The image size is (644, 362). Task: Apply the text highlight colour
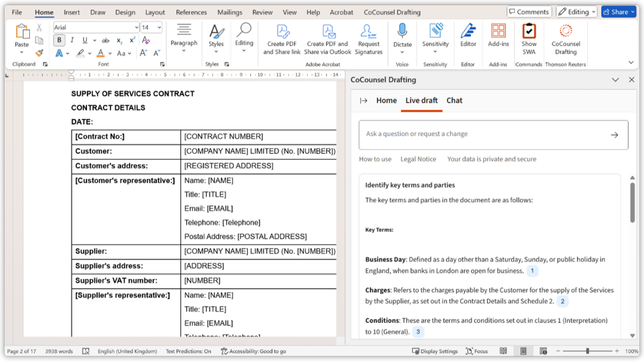[80, 53]
